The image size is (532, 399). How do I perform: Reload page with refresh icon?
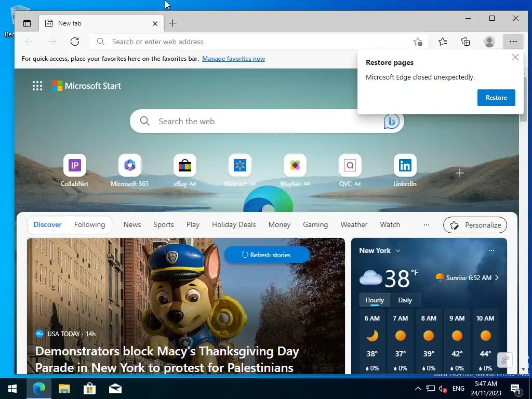point(75,42)
